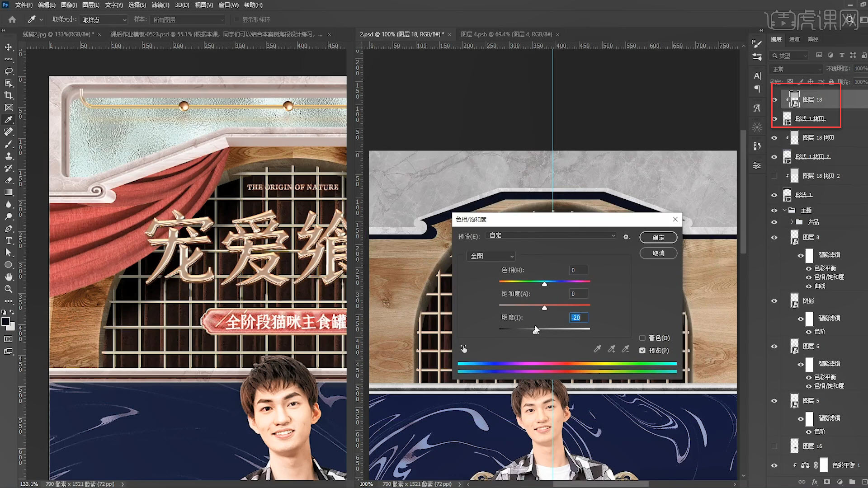
Task: Click the hue value input field
Action: [578, 270]
